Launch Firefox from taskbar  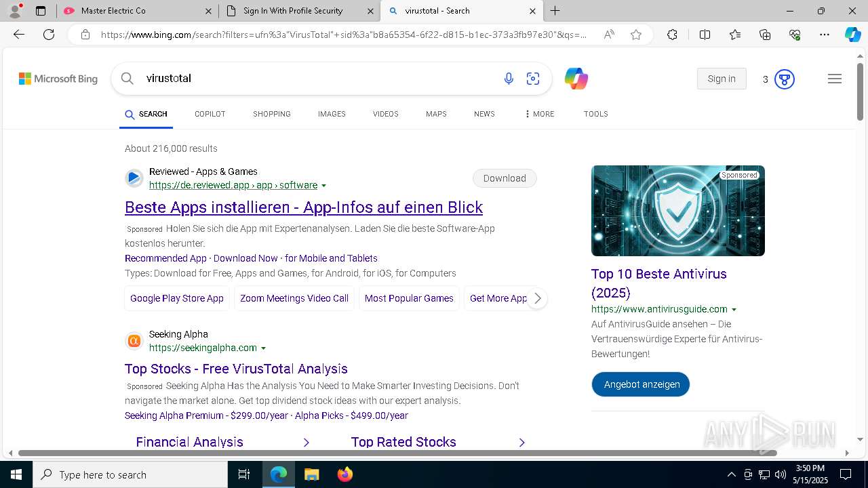click(x=345, y=474)
